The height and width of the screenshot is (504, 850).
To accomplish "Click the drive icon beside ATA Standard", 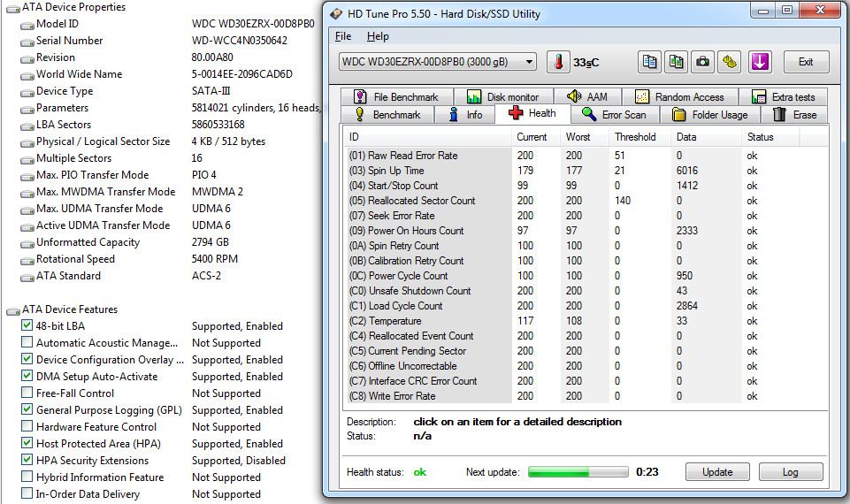I will [x=27, y=277].
